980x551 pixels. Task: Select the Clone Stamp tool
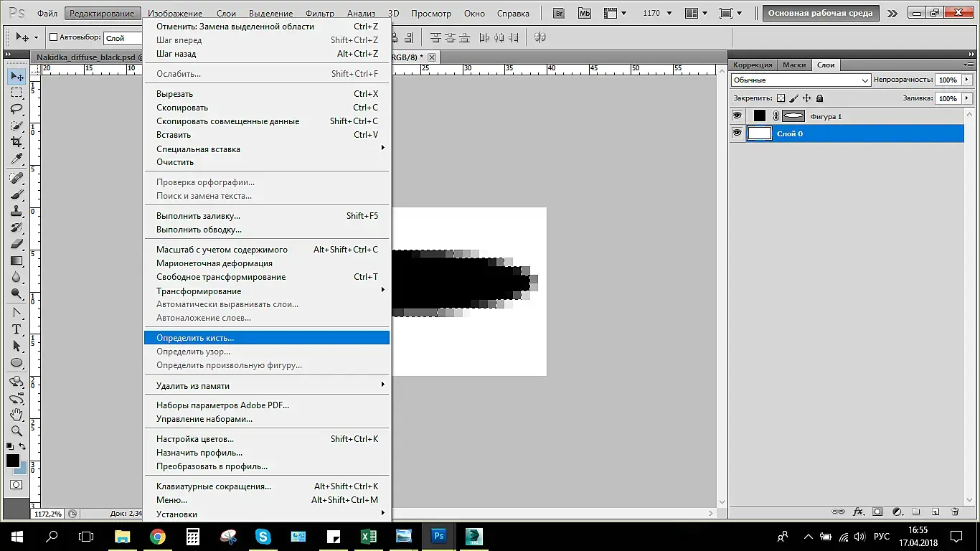point(17,211)
